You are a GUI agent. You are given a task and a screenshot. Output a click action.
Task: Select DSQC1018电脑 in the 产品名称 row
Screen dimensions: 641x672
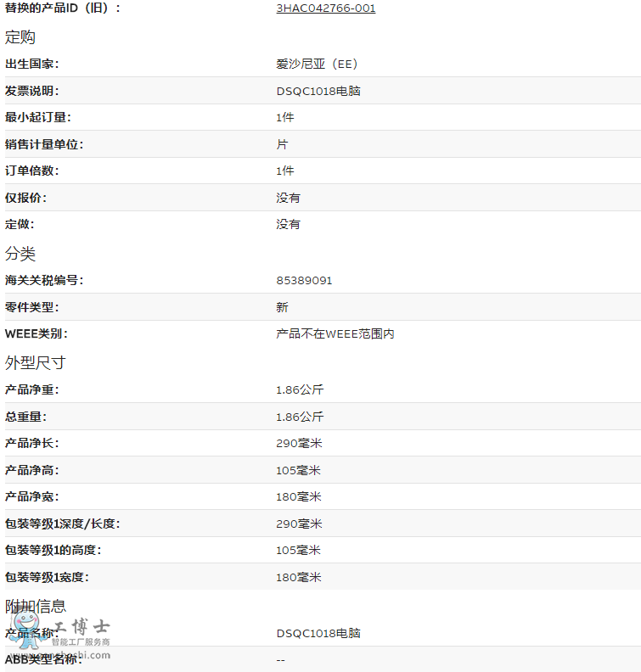point(318,633)
